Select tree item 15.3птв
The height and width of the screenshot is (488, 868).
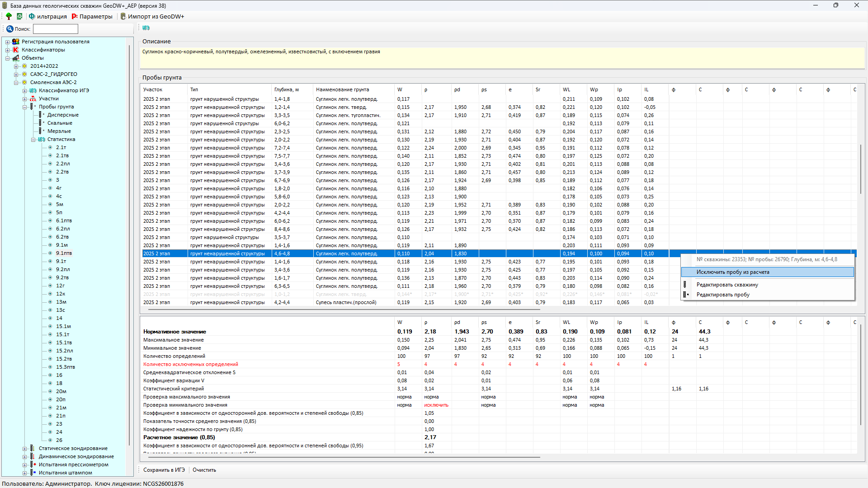click(66, 367)
